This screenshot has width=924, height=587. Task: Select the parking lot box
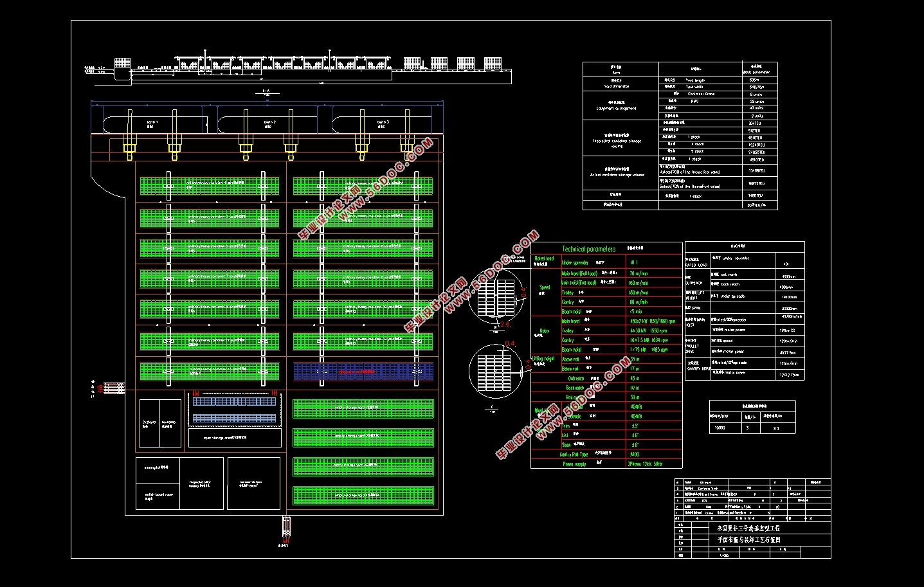click(x=158, y=468)
